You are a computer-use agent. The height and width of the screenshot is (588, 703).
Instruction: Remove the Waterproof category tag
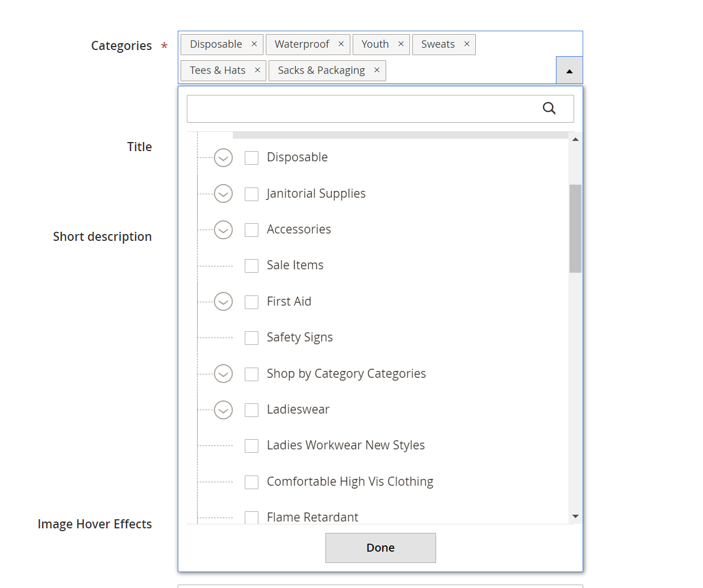[x=341, y=44]
